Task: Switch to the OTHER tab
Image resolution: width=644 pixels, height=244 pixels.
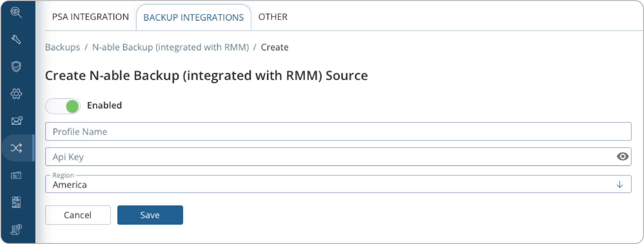Action: pyautogui.click(x=273, y=17)
